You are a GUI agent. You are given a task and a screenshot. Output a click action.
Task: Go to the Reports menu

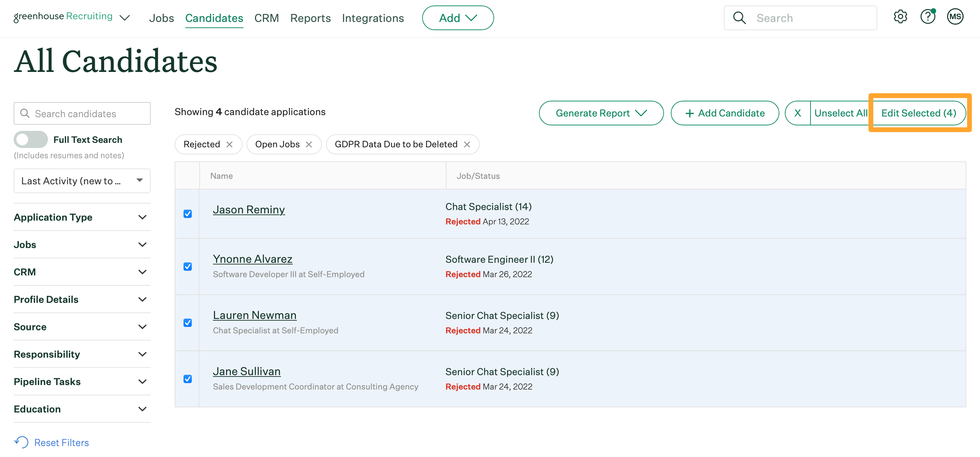[310, 18]
